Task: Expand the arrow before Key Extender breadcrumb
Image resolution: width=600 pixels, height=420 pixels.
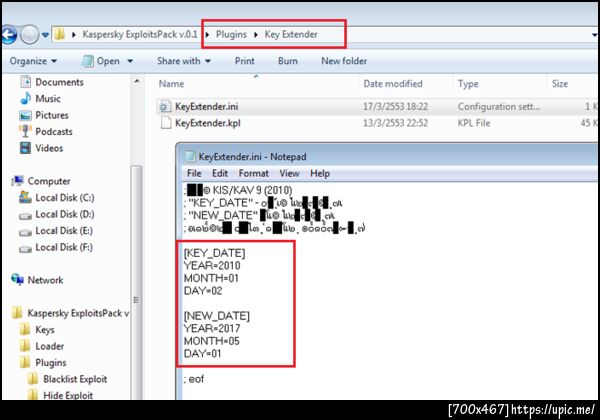Action: click(256, 35)
